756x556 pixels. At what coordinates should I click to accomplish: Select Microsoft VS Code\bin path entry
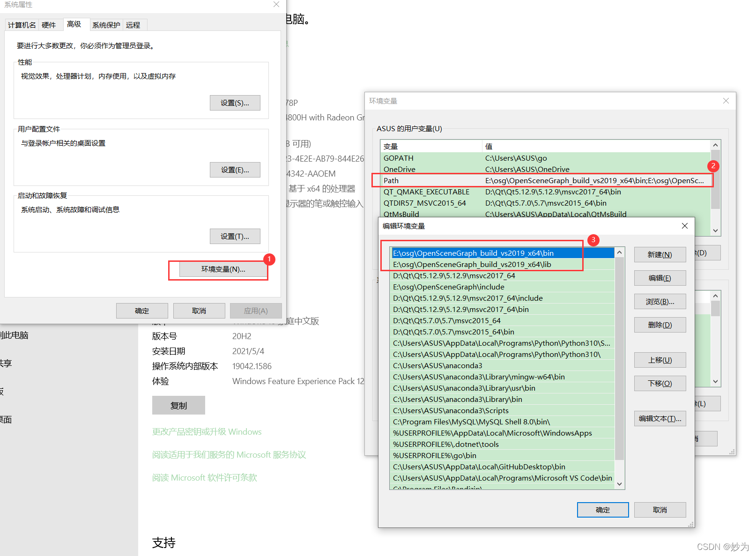(x=503, y=478)
